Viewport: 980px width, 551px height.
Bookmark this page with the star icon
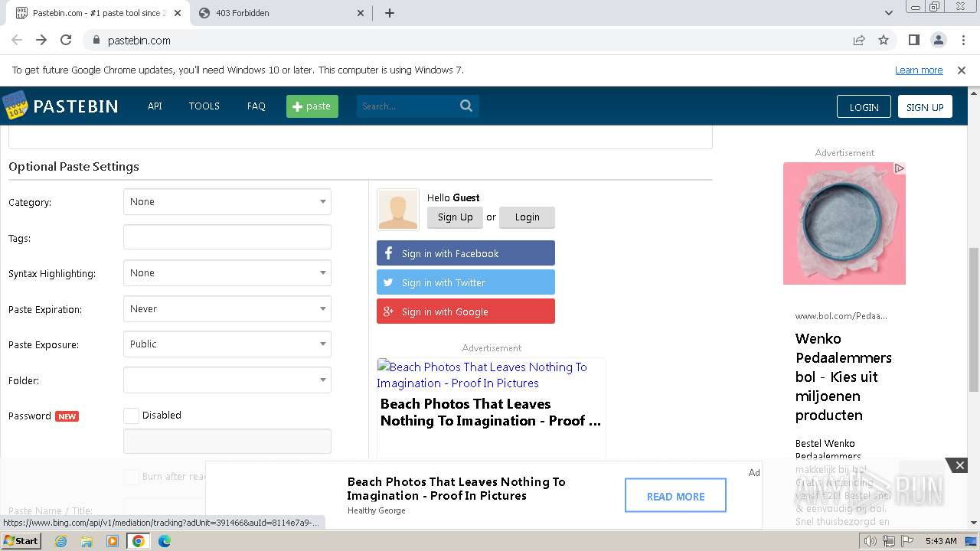coord(884,40)
